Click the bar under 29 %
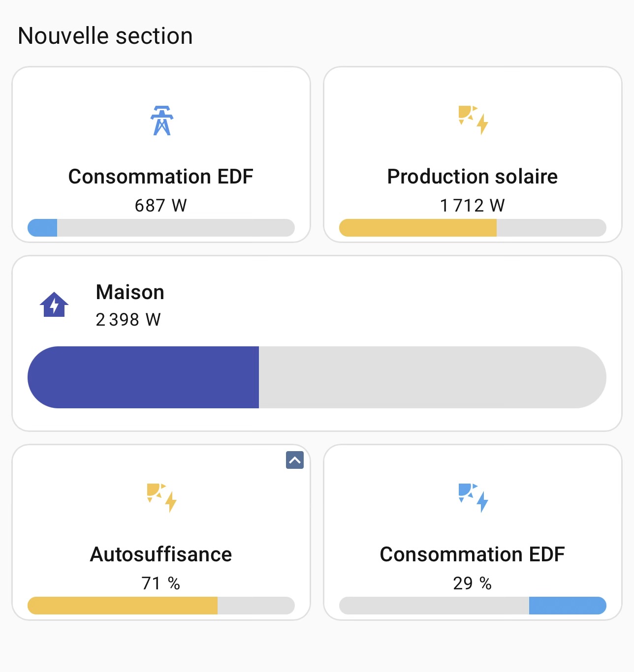The height and width of the screenshot is (672, 634). point(473,606)
